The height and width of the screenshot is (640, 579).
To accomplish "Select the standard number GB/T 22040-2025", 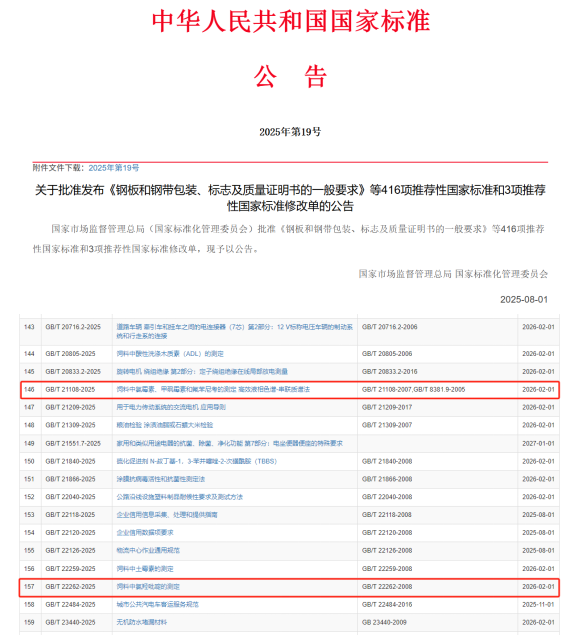I will pyautogui.click(x=70, y=497).
